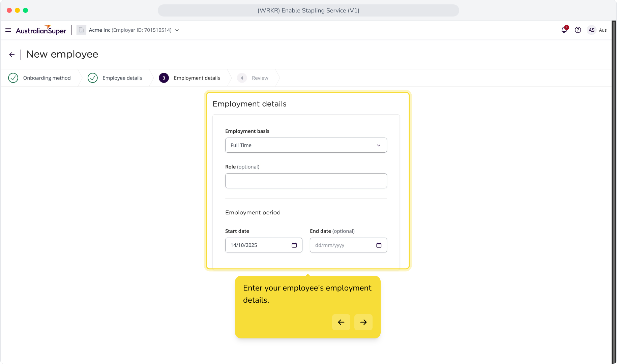The height and width of the screenshot is (364, 617).
Task: Go to Employee details step
Action: (115, 78)
